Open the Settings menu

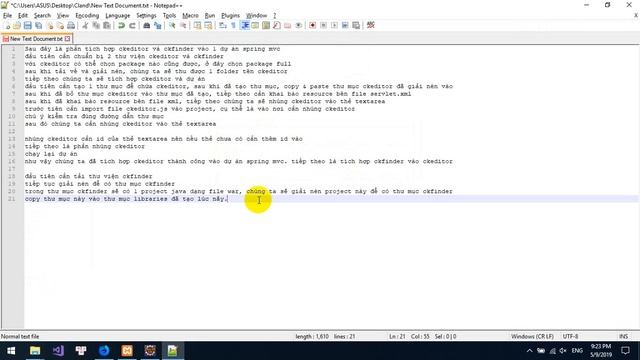click(x=146, y=16)
